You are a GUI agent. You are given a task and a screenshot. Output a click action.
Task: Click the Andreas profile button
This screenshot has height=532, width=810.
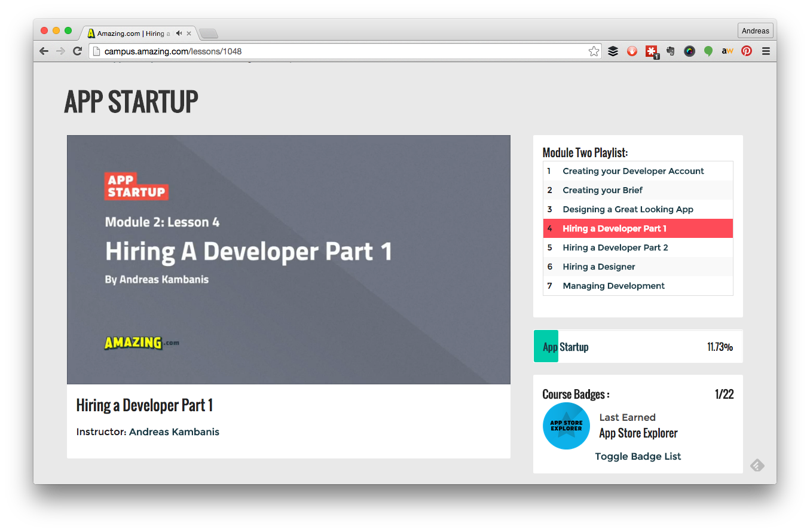point(755,30)
